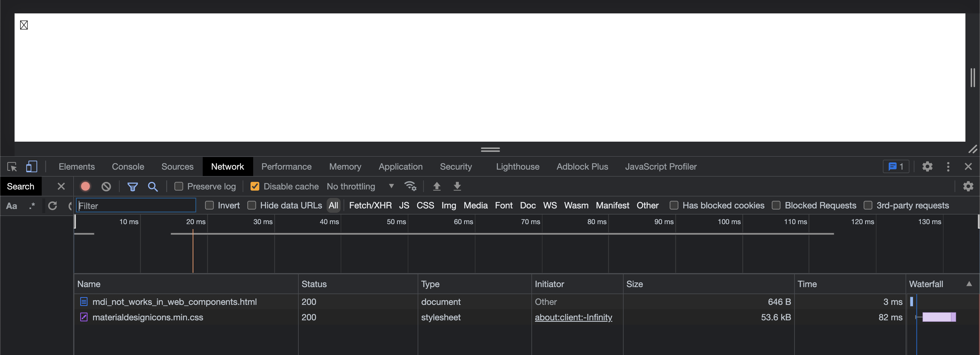Clear the network log
The image size is (980, 355).
(x=106, y=186)
